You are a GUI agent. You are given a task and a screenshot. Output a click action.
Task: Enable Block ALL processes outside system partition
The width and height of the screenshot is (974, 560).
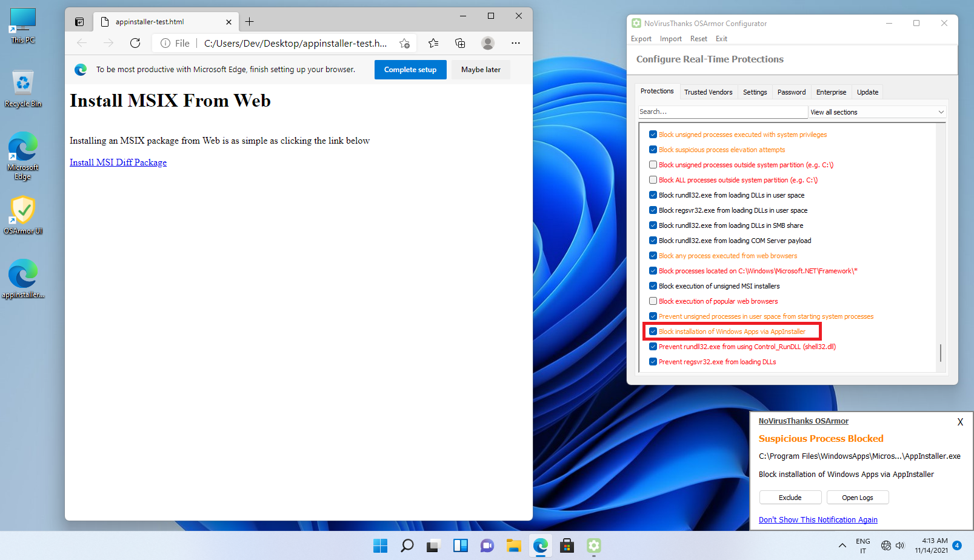(653, 180)
